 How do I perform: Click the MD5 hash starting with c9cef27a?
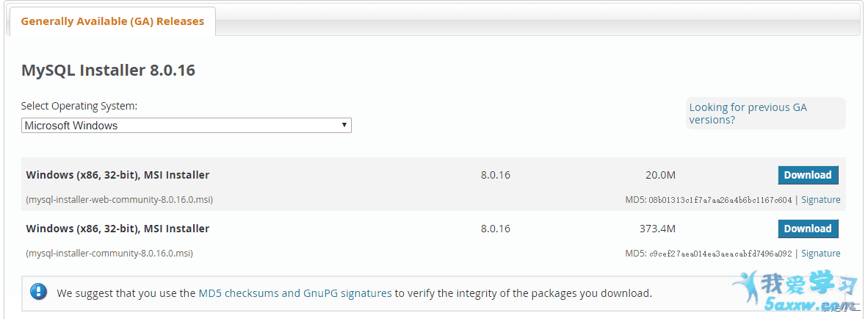tap(720, 254)
